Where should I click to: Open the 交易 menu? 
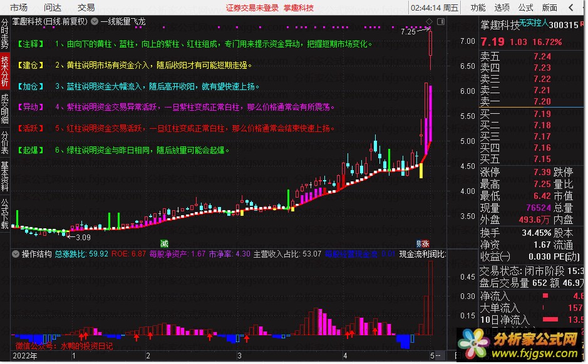pos(86,8)
